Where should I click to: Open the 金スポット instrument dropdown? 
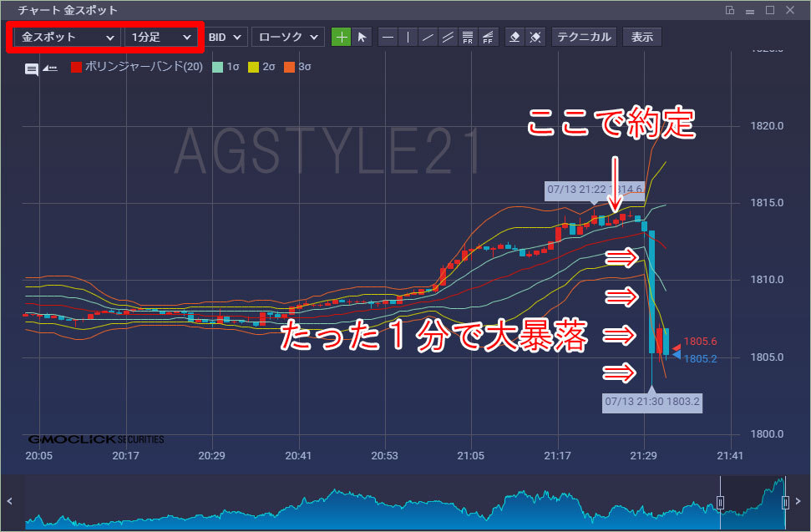click(68, 38)
